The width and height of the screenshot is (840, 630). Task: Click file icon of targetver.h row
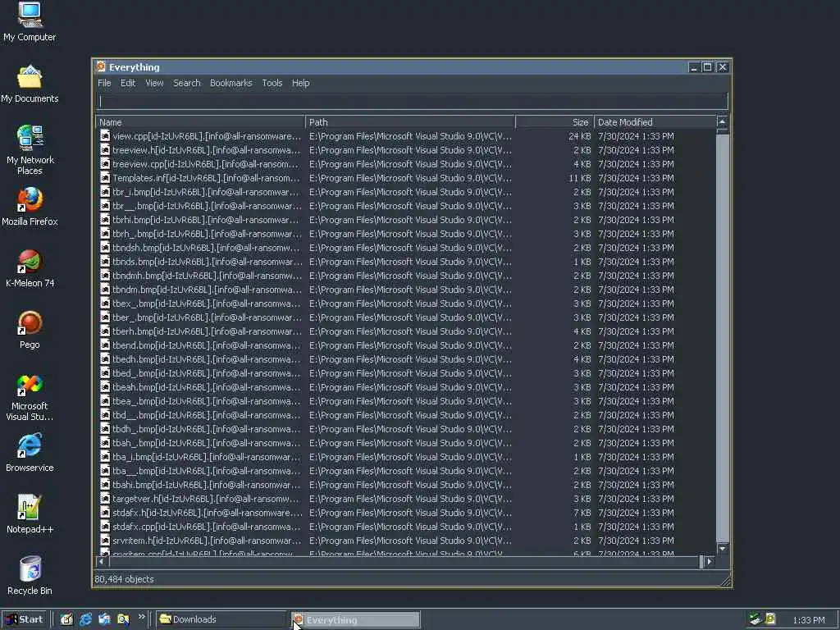click(x=106, y=499)
